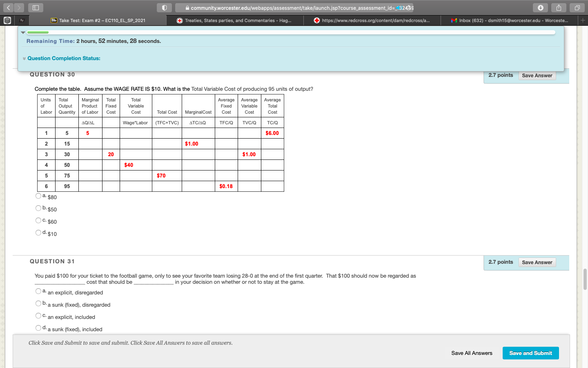This screenshot has height=368, width=588.
Task: Click the privacy report shield icon
Action: [164, 8]
